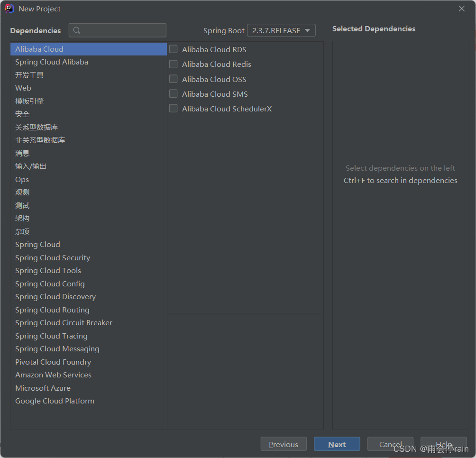Tick the Alibaba Cloud OSS checkbox
Viewport: 476px width, 458px height.
[x=174, y=79]
